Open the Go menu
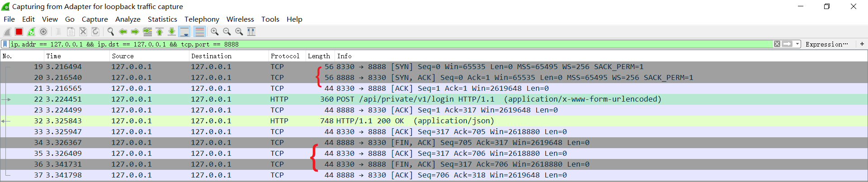868x182 pixels. coord(70,19)
